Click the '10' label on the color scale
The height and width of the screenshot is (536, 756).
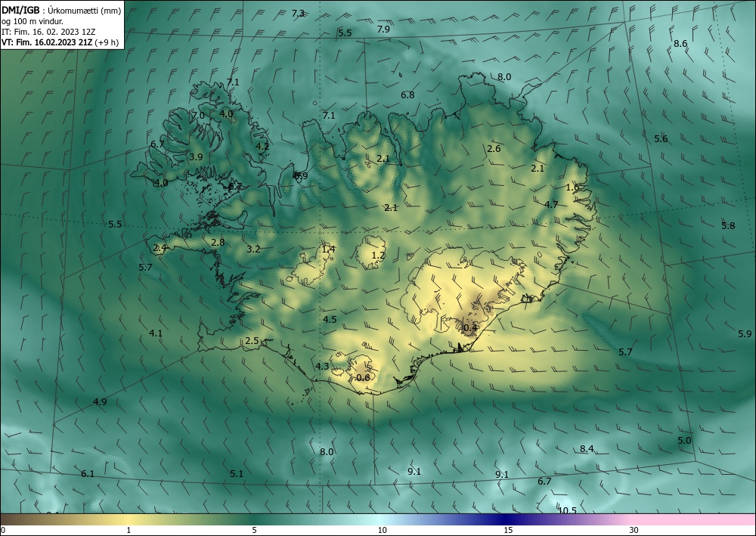[x=382, y=530]
